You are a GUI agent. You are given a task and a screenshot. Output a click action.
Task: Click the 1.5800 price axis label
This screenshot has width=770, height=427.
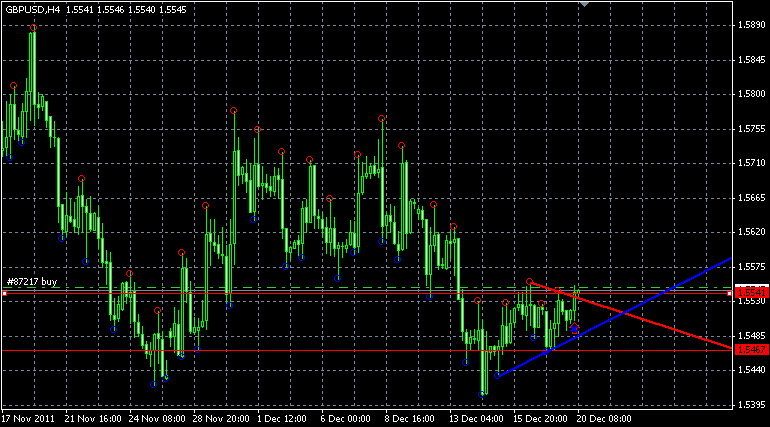tap(751, 94)
